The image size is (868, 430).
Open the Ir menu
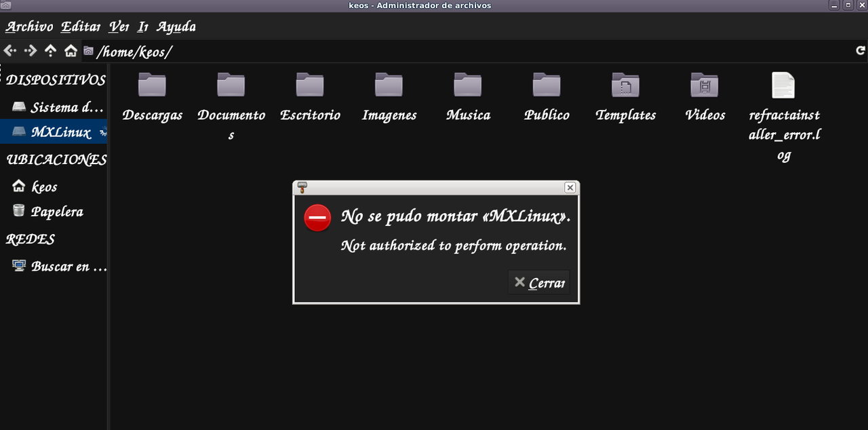pyautogui.click(x=142, y=27)
